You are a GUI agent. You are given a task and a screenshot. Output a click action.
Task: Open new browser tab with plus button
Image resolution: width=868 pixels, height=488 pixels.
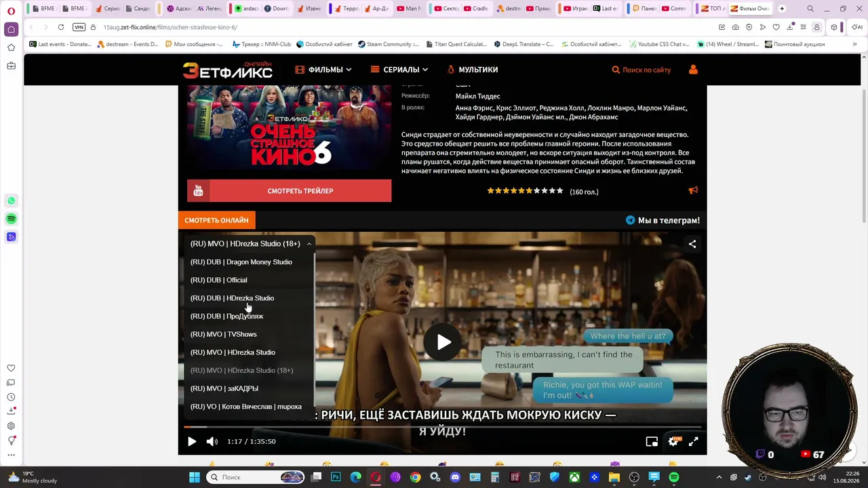point(783,9)
